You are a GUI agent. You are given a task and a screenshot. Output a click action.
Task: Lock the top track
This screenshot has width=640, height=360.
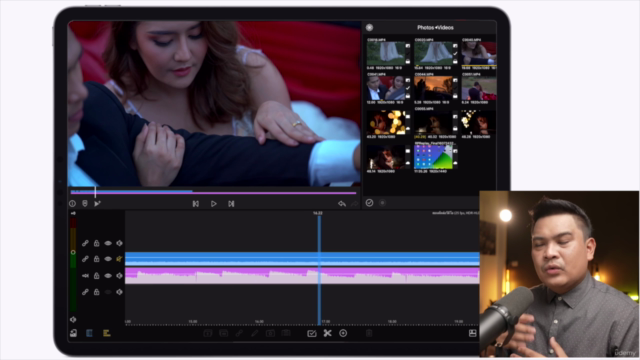(97, 243)
